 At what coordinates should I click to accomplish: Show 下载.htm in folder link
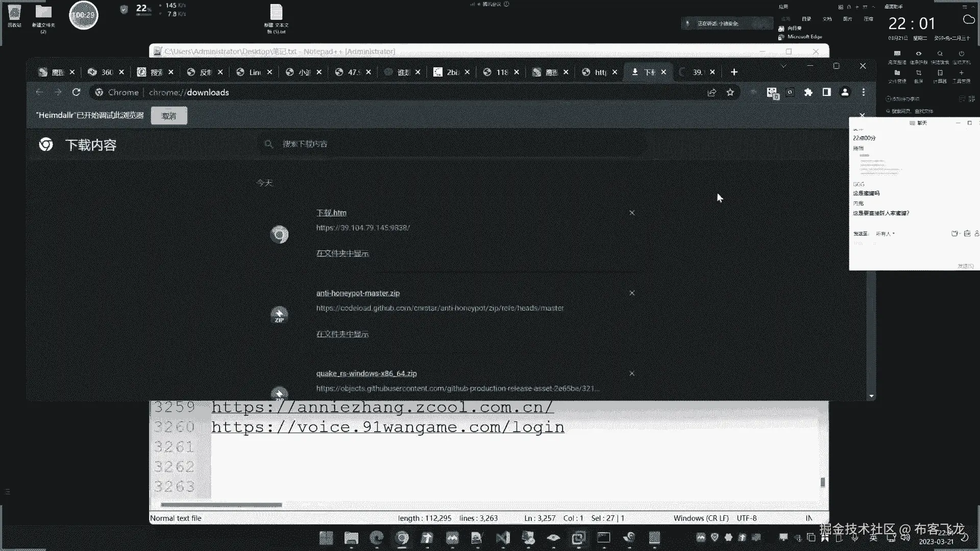click(342, 254)
